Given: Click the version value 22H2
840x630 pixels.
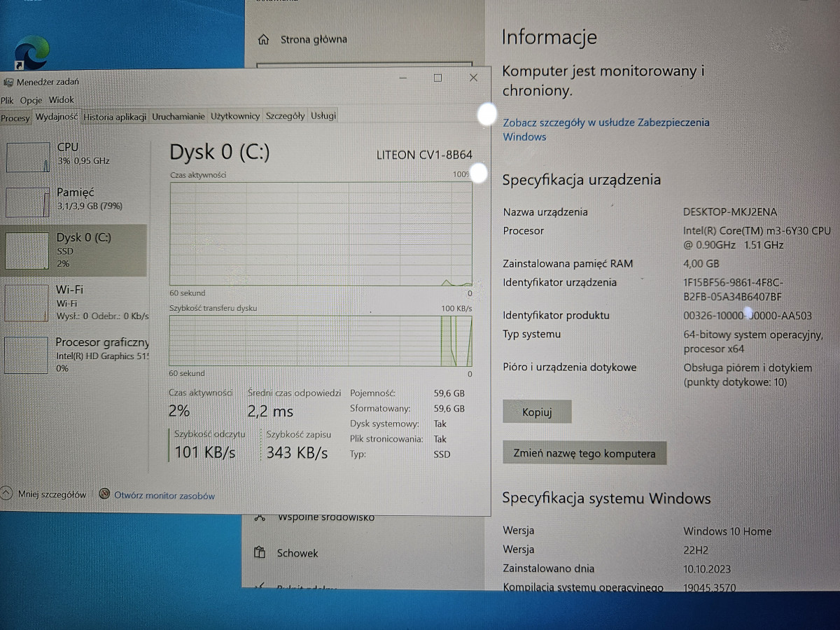Looking at the screenshot, I should (x=697, y=550).
